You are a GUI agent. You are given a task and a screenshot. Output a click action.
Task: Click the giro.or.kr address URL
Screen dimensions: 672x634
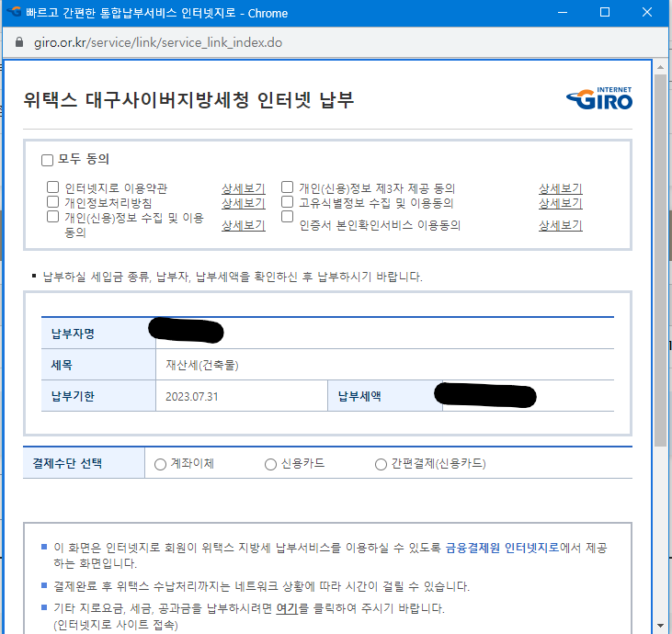(158, 42)
